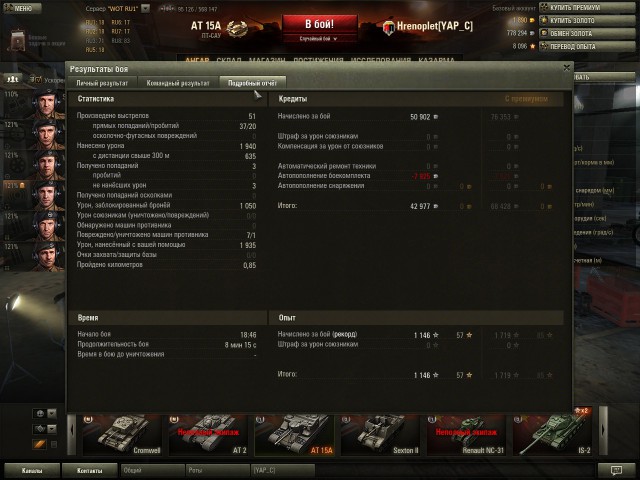Click the Пройдено километров 0,85 row
The image size is (640, 480).
pyautogui.click(x=167, y=265)
